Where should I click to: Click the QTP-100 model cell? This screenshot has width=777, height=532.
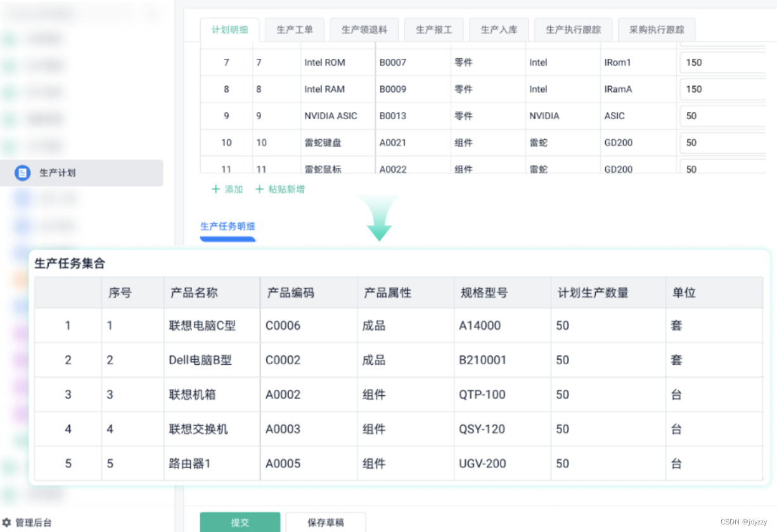503,395
